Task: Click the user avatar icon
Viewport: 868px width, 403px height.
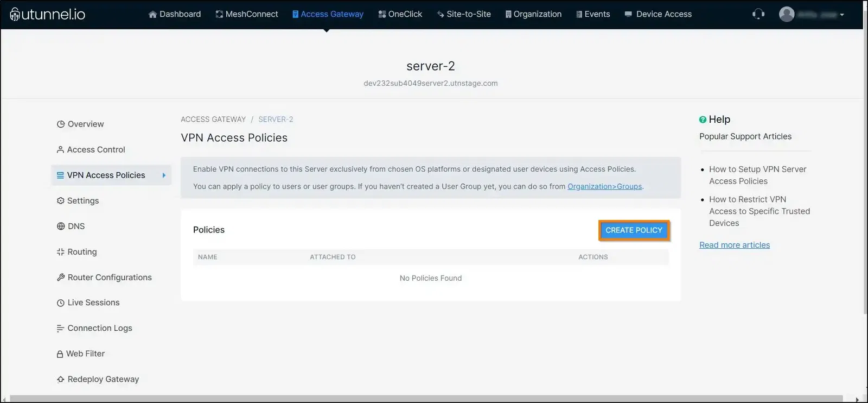Action: point(787,14)
